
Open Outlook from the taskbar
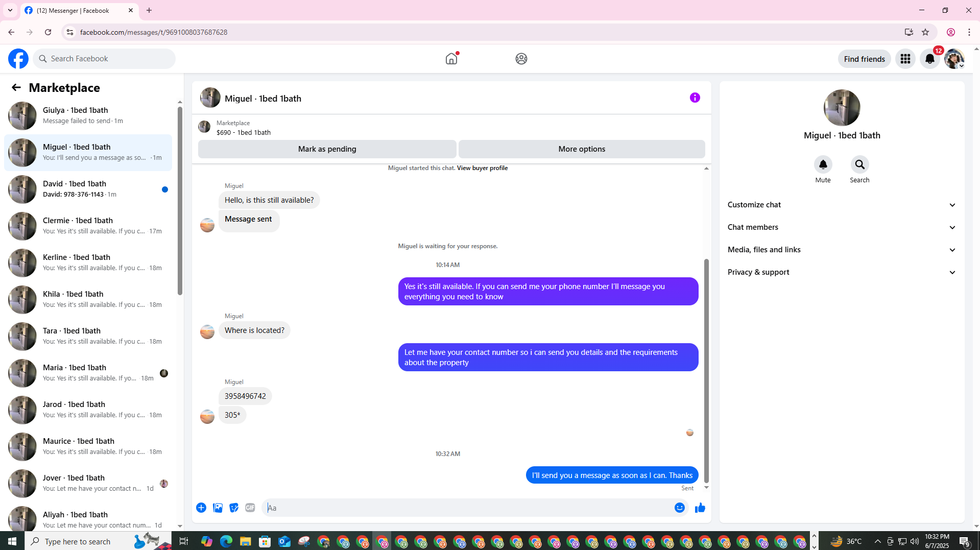284,541
